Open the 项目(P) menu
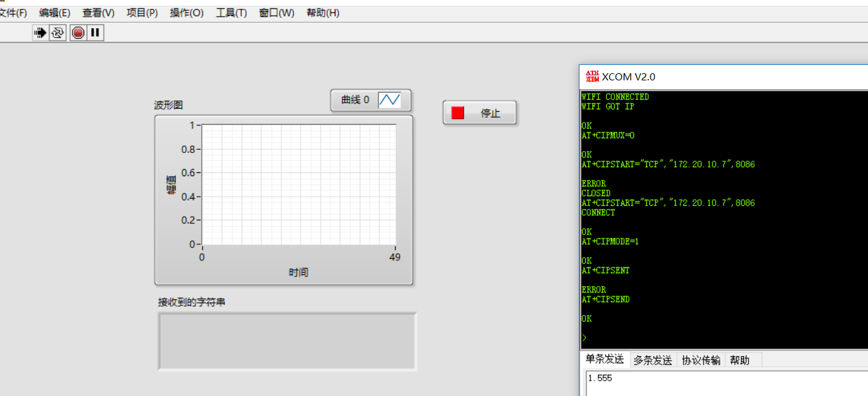Screen dimensions: 868x396 click(142, 13)
